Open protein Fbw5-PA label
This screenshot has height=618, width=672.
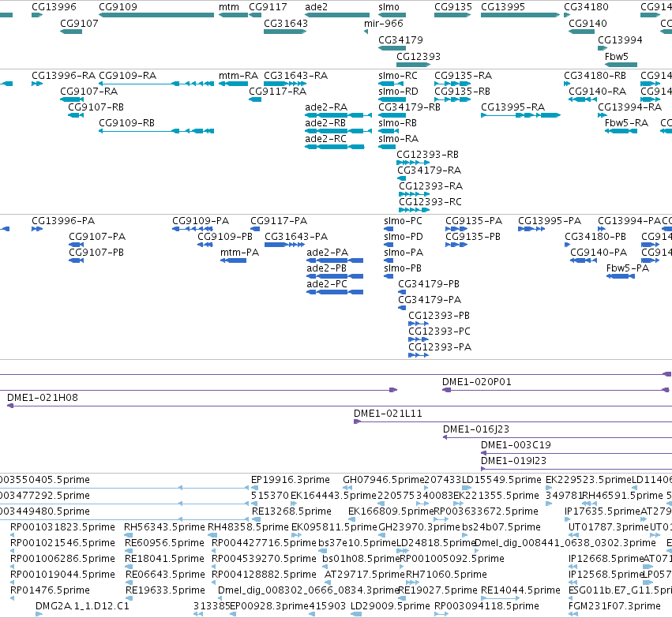(628, 268)
